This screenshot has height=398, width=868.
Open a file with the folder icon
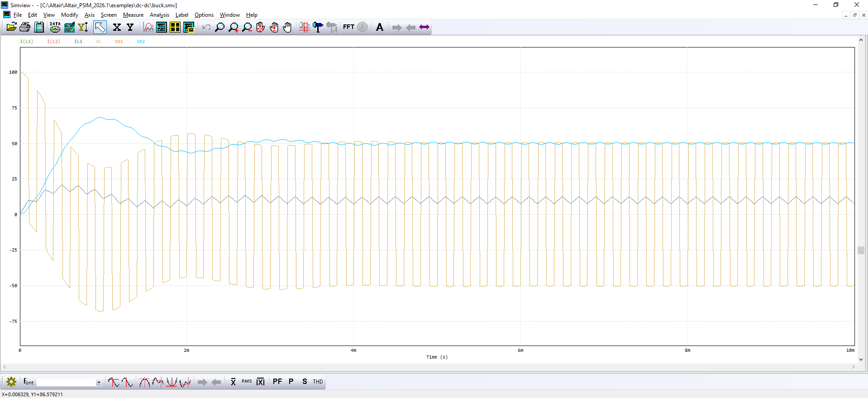click(11, 27)
